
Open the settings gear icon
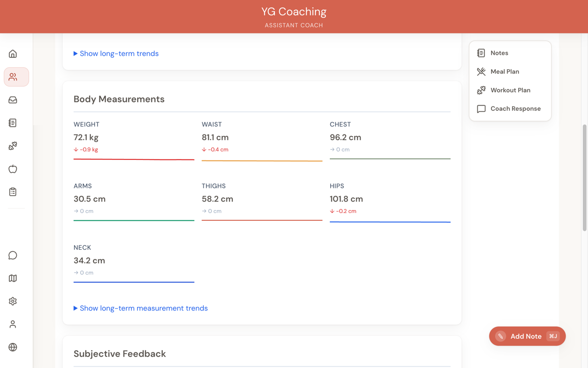pyautogui.click(x=13, y=301)
